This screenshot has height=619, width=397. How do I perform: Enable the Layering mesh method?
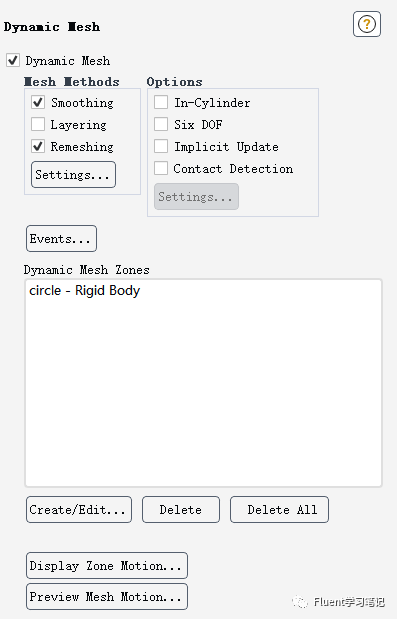click(x=38, y=124)
